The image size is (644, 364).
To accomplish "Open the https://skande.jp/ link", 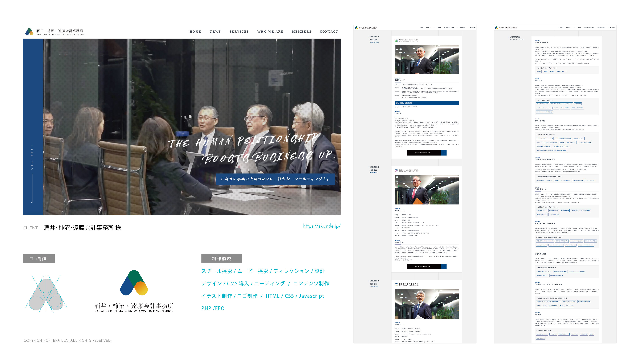I will (322, 226).
